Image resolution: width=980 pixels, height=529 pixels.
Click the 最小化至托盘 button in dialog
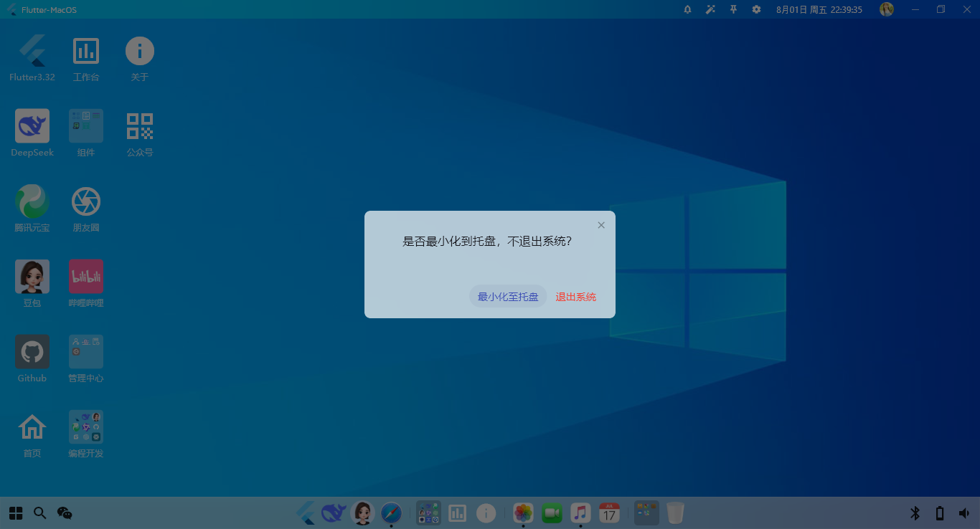point(508,297)
